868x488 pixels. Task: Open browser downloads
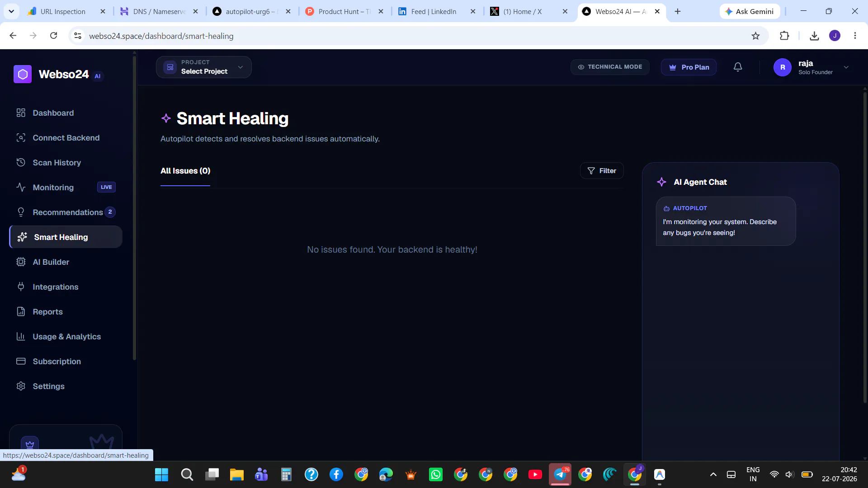pos(814,36)
